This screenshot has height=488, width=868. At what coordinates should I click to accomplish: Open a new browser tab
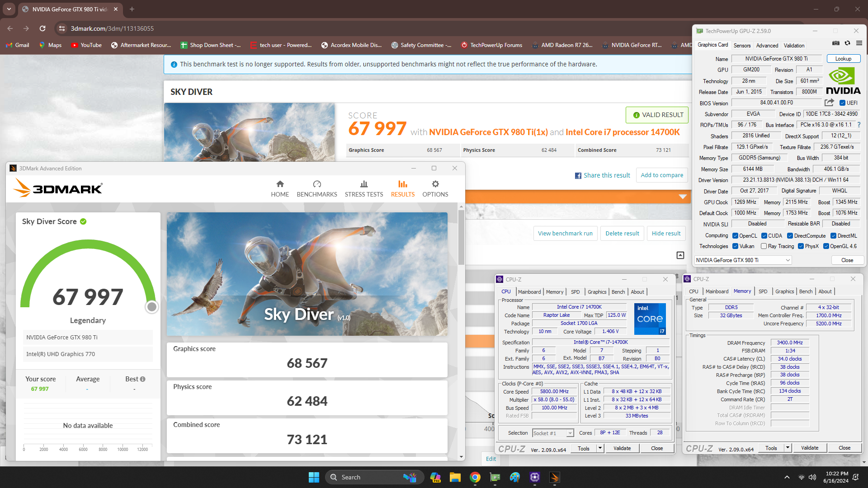click(x=132, y=9)
